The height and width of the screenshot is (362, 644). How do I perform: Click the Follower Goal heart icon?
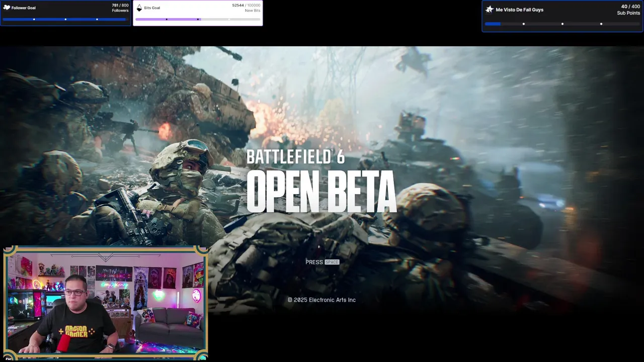(x=7, y=8)
